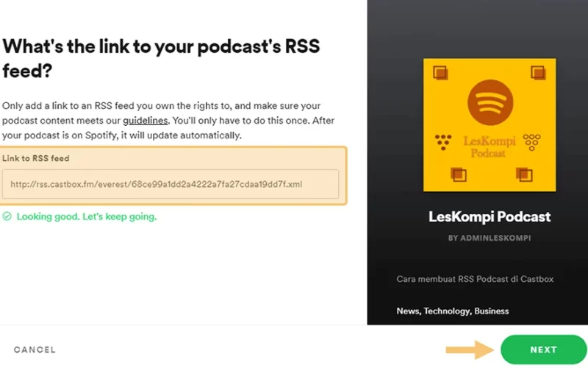Click the Looking good confirmation message
The width and height of the screenshot is (588, 368).
click(87, 216)
